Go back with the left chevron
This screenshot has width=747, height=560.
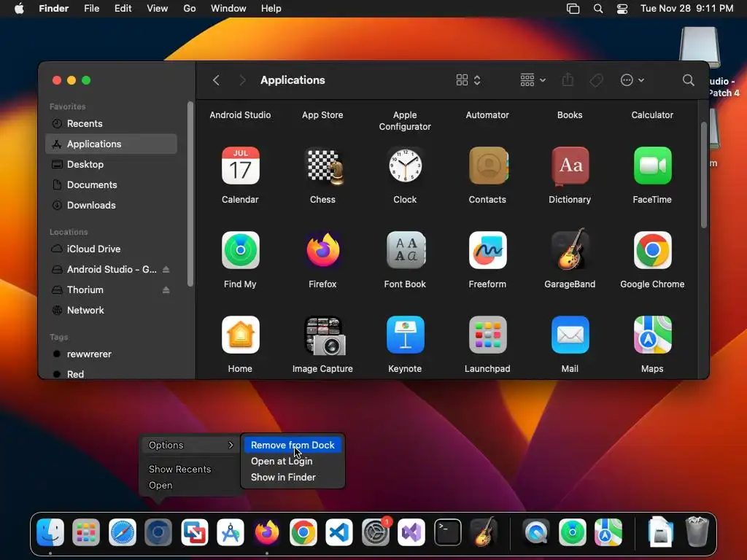[x=216, y=80]
